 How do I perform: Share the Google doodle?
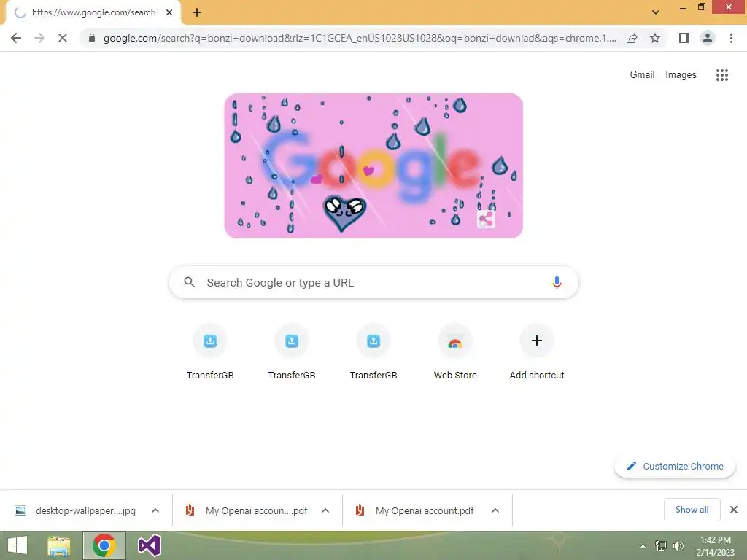(486, 219)
